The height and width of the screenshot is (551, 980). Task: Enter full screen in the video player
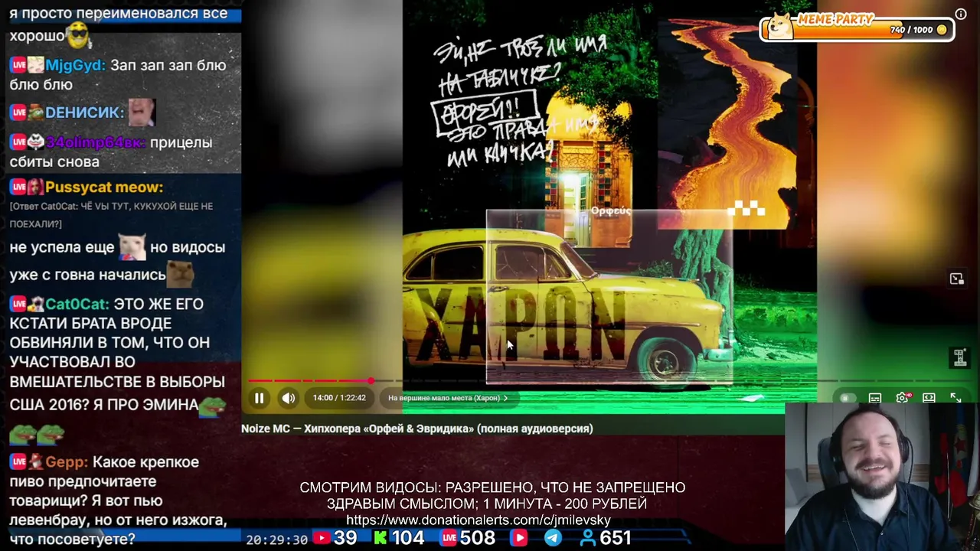(955, 398)
